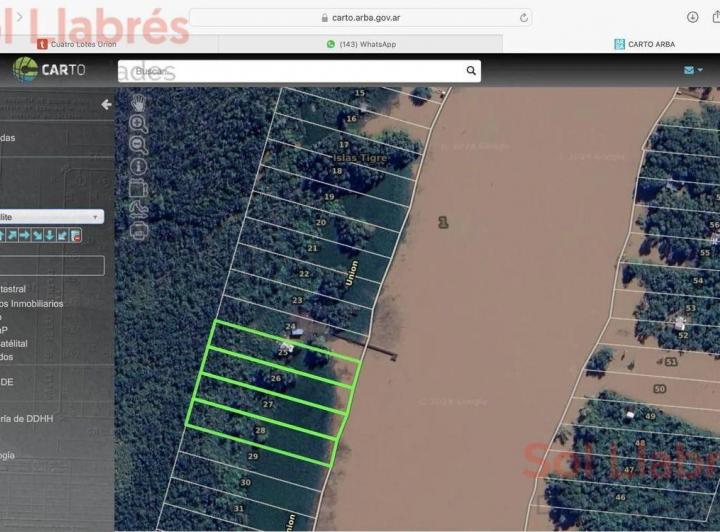The image size is (720, 532).
Task: Click parcel number 18
Action: tap(337, 171)
